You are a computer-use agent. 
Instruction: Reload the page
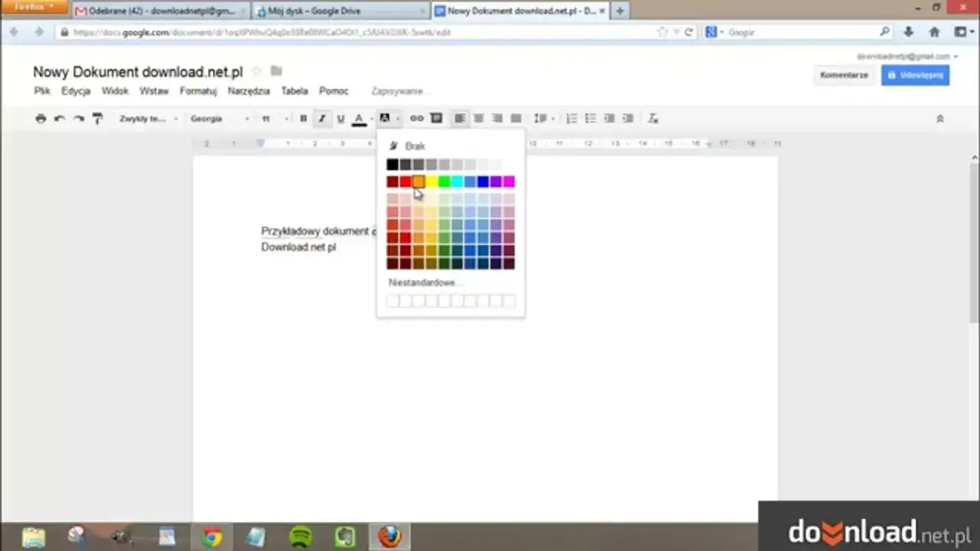coord(688,32)
